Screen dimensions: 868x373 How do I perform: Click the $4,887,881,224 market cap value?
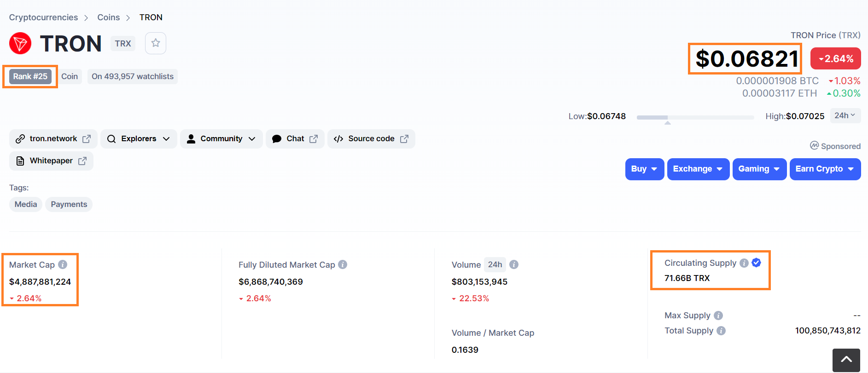(40, 281)
